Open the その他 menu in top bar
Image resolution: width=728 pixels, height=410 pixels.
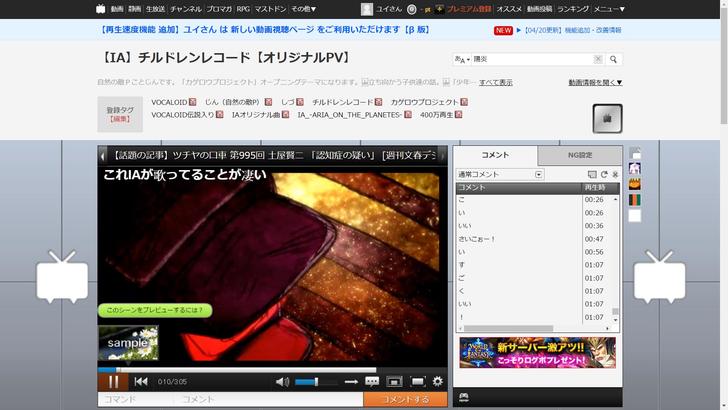point(303,8)
